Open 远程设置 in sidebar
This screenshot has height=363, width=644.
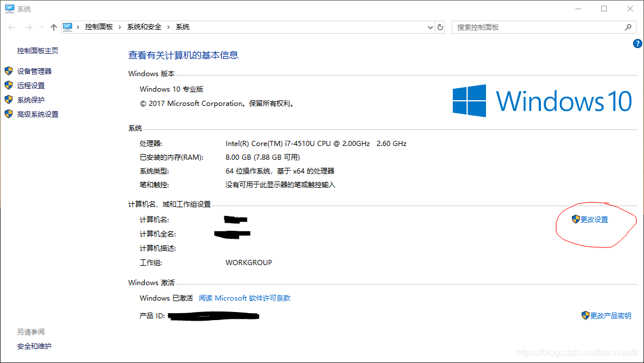31,85
